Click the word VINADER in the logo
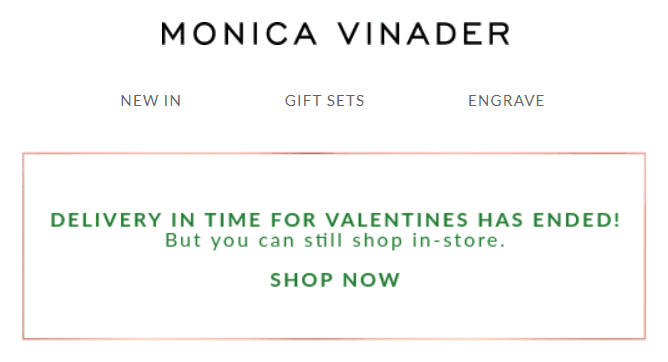This screenshot has height=362, width=668. click(424, 34)
